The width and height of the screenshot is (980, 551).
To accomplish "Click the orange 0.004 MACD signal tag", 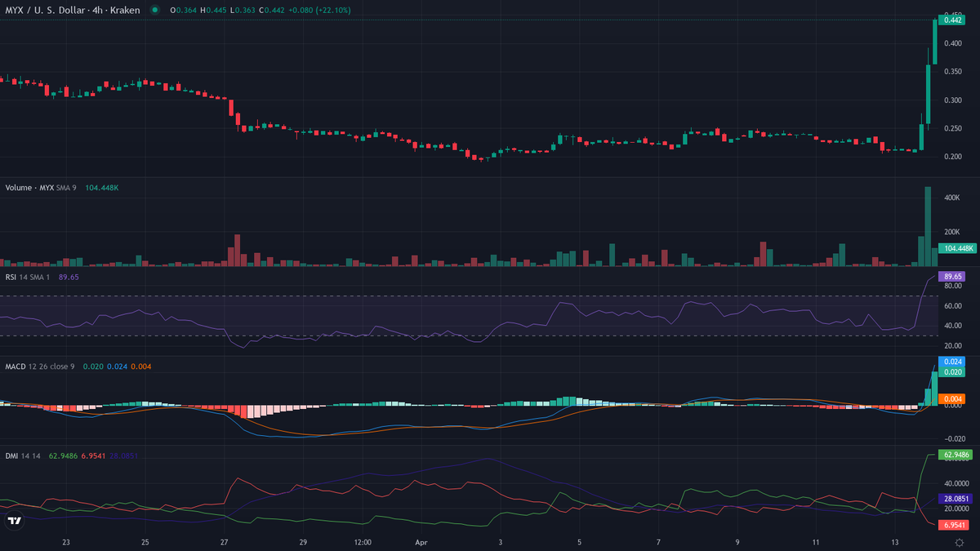I will (951, 398).
